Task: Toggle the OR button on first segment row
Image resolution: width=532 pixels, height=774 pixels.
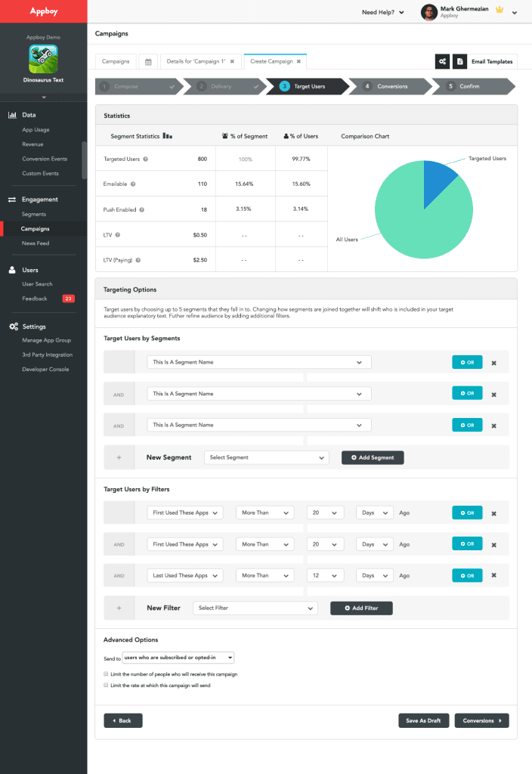Action: pos(466,362)
